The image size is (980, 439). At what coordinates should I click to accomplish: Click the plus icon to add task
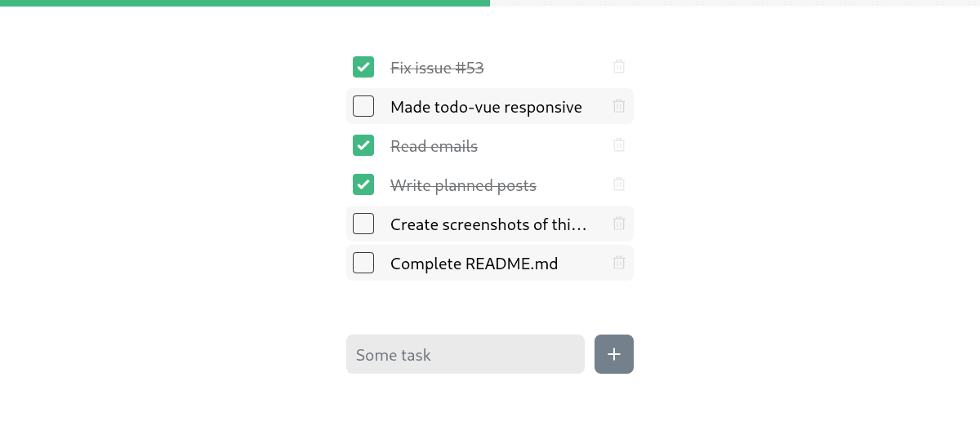(x=614, y=354)
